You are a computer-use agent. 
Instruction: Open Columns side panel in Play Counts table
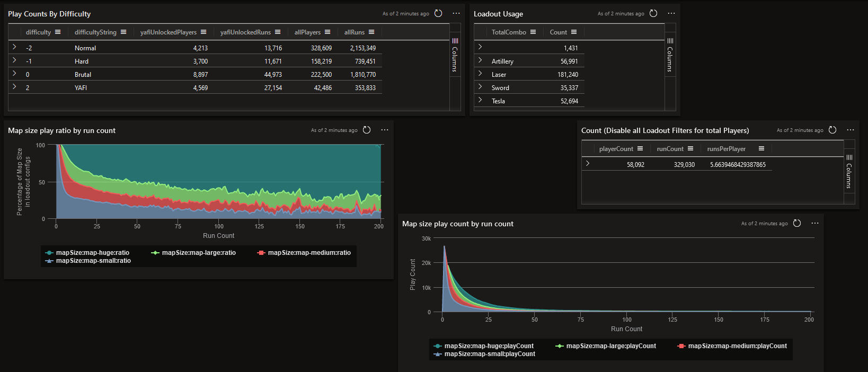(455, 56)
